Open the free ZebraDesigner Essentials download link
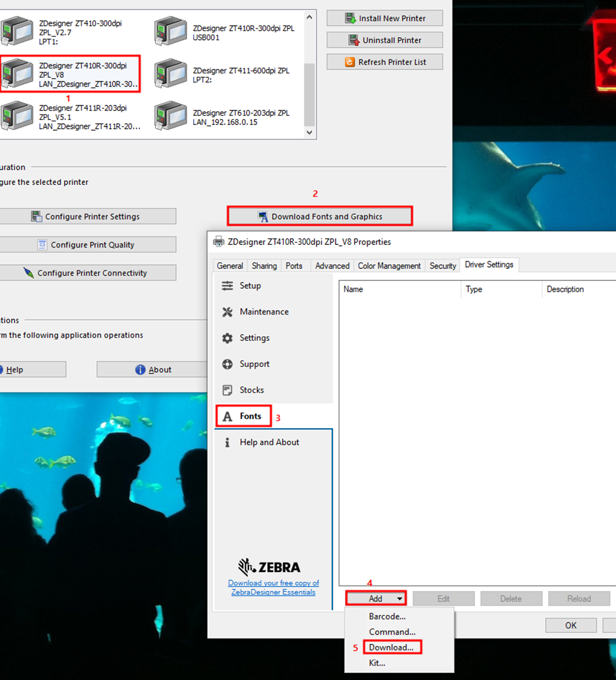Image resolution: width=616 pixels, height=680 pixels. click(273, 587)
